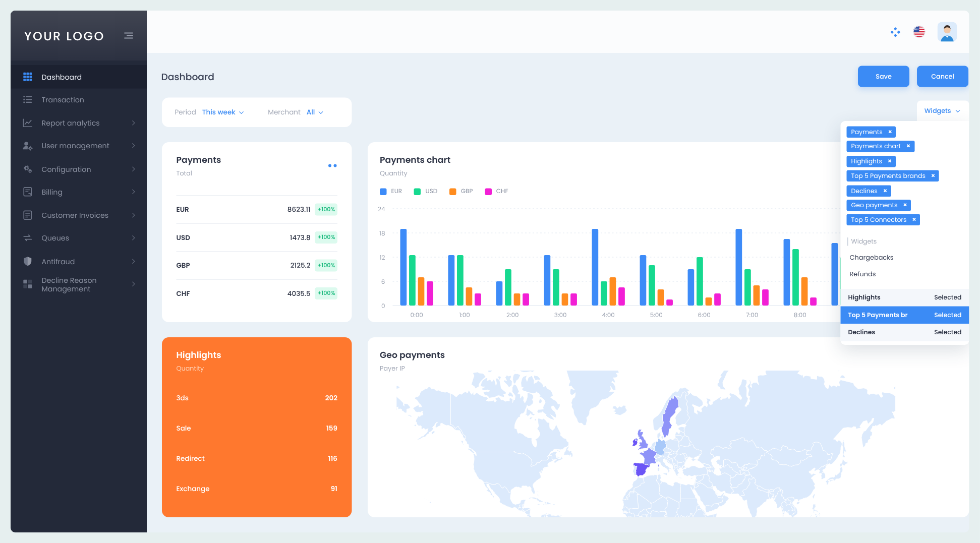
Task: Click the Dashboard grid icon in sidebar
Action: [x=28, y=77]
